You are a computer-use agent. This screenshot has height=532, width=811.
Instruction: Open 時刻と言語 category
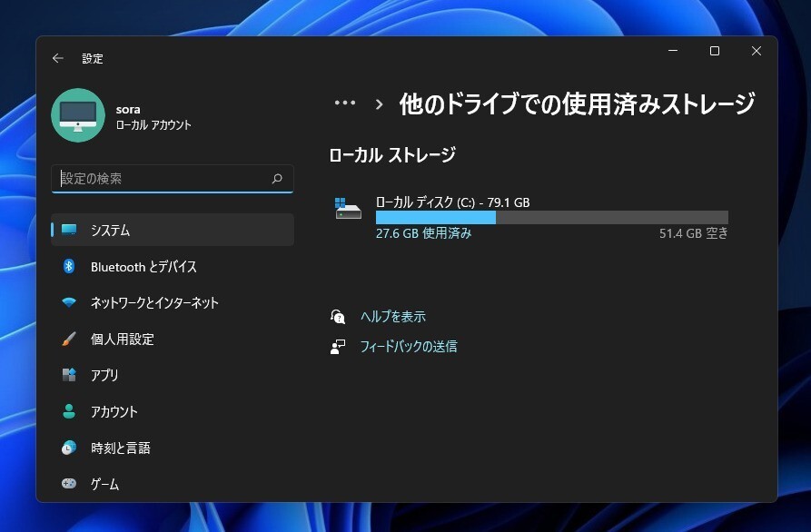tap(173, 448)
